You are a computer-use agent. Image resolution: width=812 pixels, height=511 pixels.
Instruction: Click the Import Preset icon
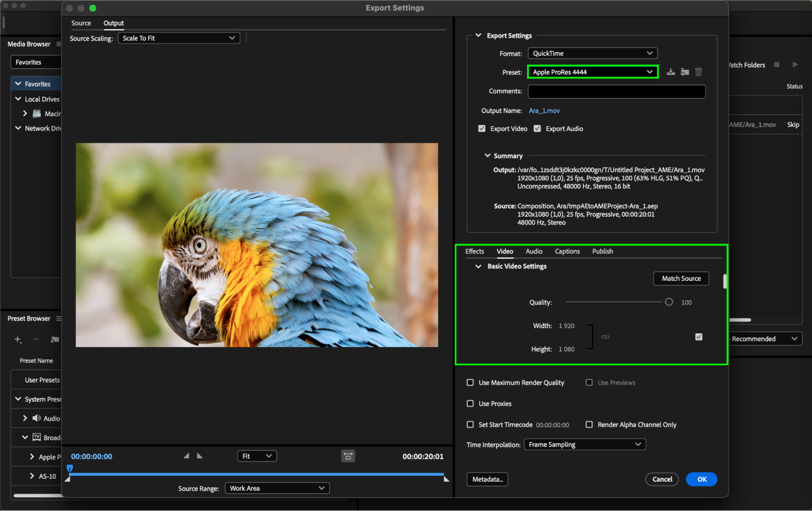coord(685,72)
